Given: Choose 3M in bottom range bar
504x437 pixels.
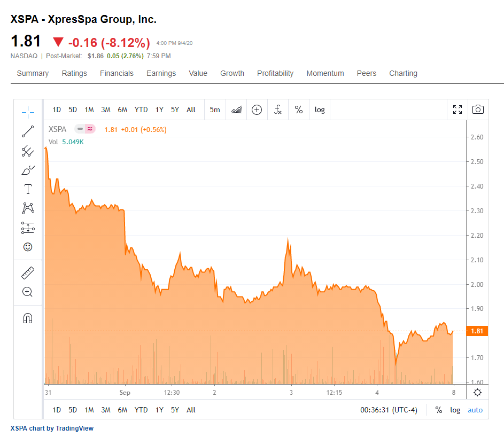Looking at the screenshot, I should 106,410.
